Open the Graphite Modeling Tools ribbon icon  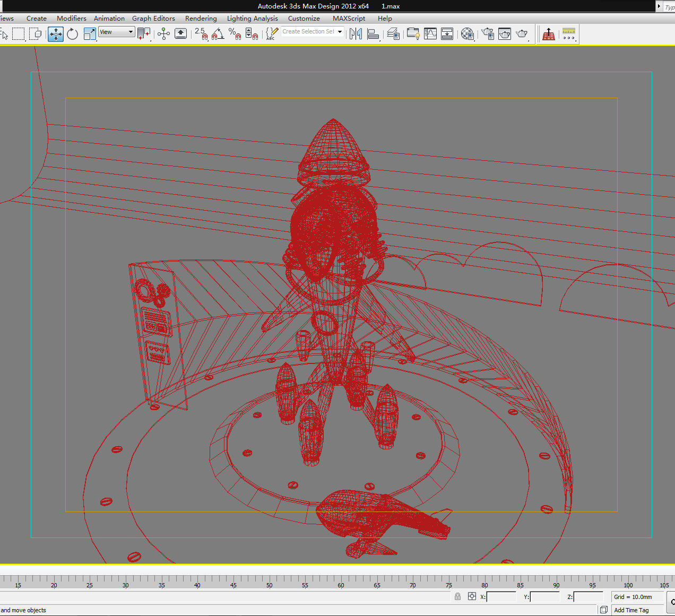[413, 34]
